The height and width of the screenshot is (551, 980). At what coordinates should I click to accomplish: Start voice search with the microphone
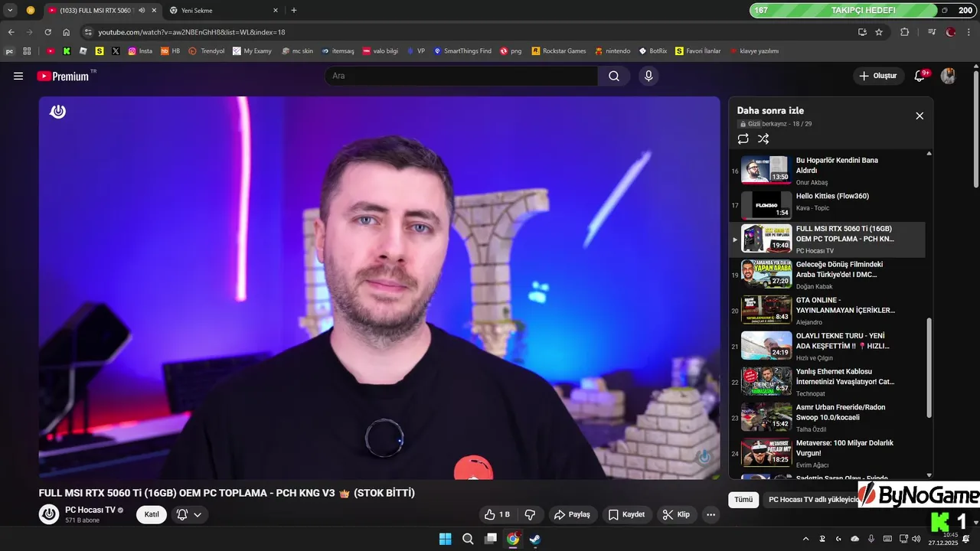pos(648,76)
